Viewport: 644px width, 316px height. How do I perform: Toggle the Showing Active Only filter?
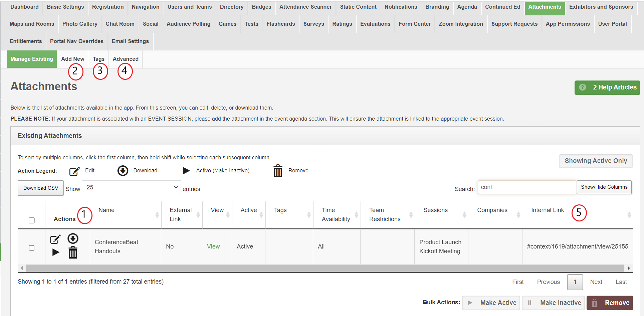[596, 161]
